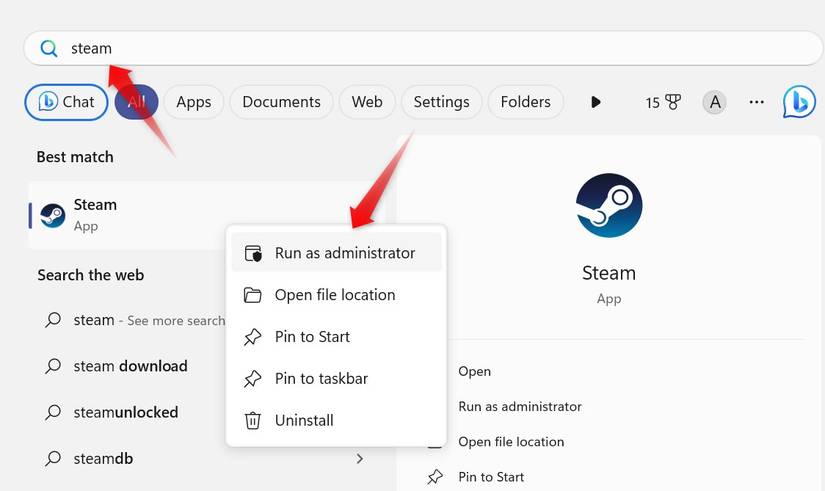Viewport: 825px width, 491px height.
Task: Click the search magnifier icon in search box
Action: (x=49, y=48)
